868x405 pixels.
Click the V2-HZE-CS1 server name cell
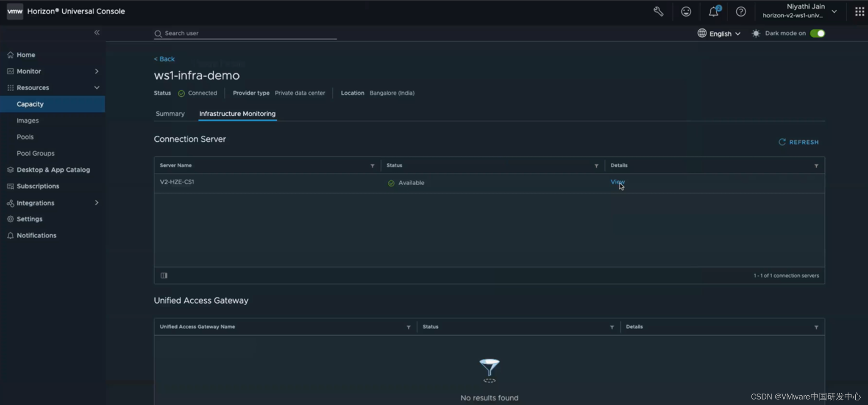point(177,182)
